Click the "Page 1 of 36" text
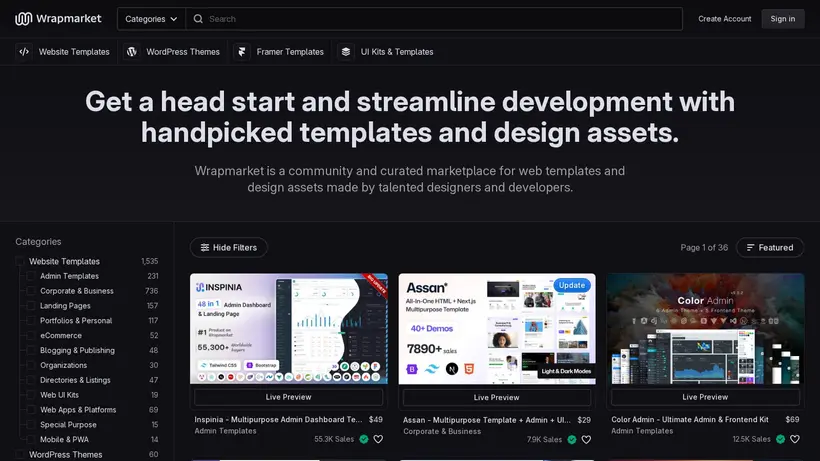This screenshot has width=820, height=461. (x=704, y=248)
